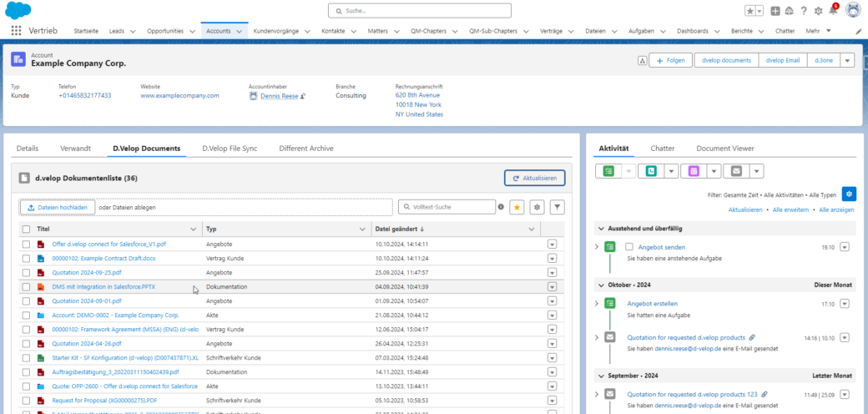This screenshot has width=868, height=414.
Task: Open the account hierarchy icon
Action: (642, 60)
